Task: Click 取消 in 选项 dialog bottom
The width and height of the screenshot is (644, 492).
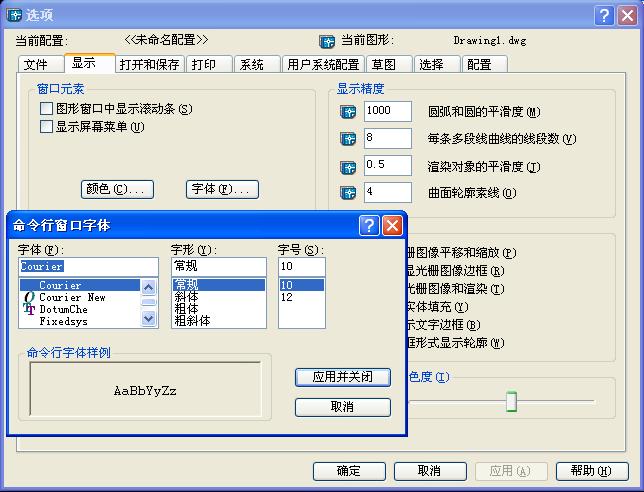Action: click(430, 471)
